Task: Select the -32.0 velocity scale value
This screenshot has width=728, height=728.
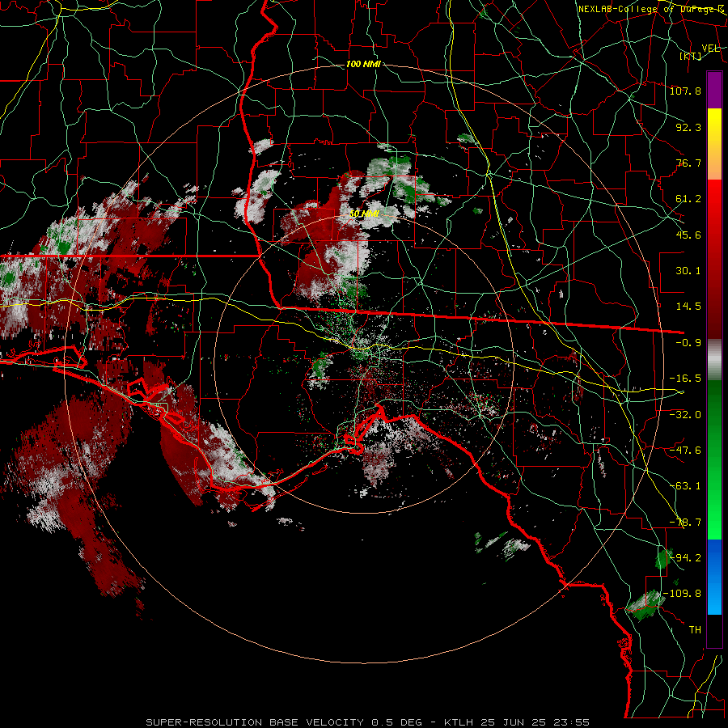Action: pos(685,414)
